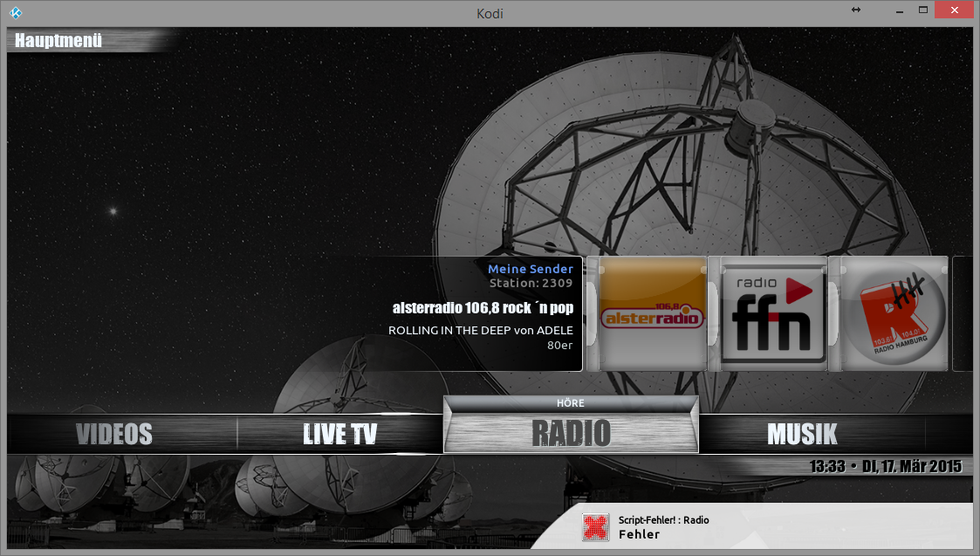Click the 'alsterradio 106,8 rock ´n pop' title

pos(483,308)
